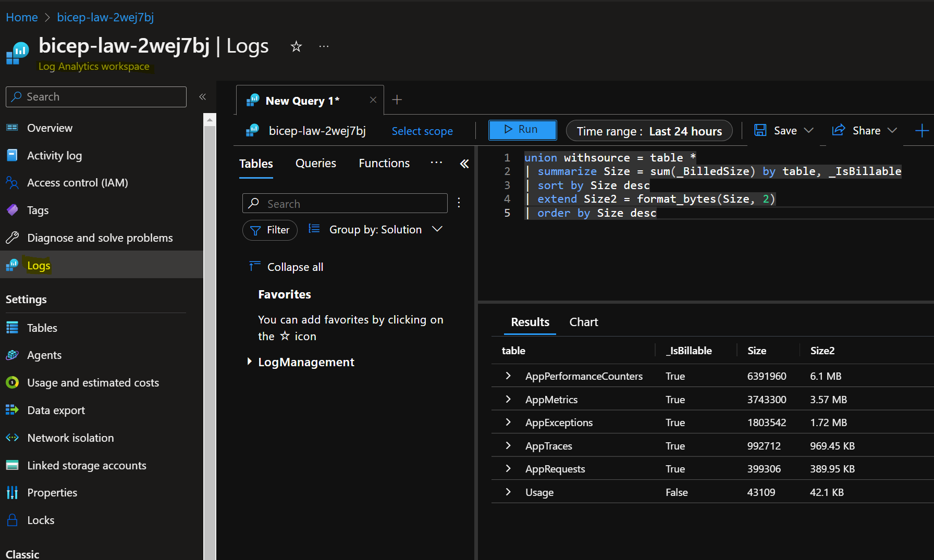The height and width of the screenshot is (560, 934).
Task: Switch to the Chart view
Action: click(584, 322)
